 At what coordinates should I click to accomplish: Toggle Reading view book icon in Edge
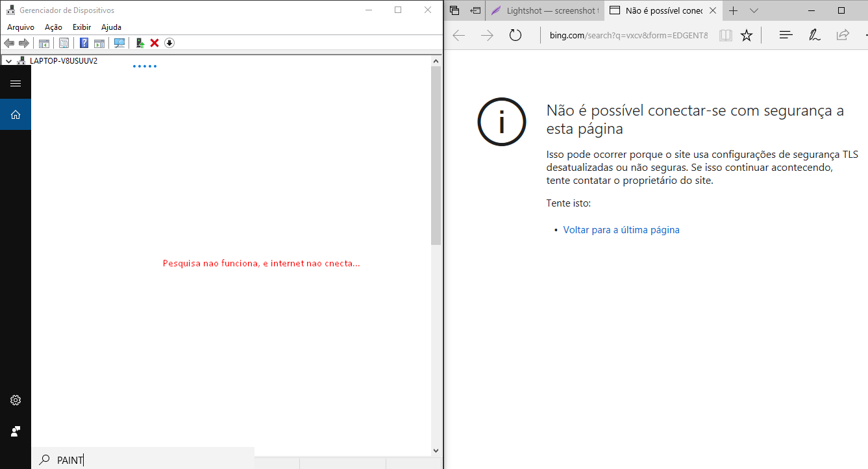pos(726,35)
